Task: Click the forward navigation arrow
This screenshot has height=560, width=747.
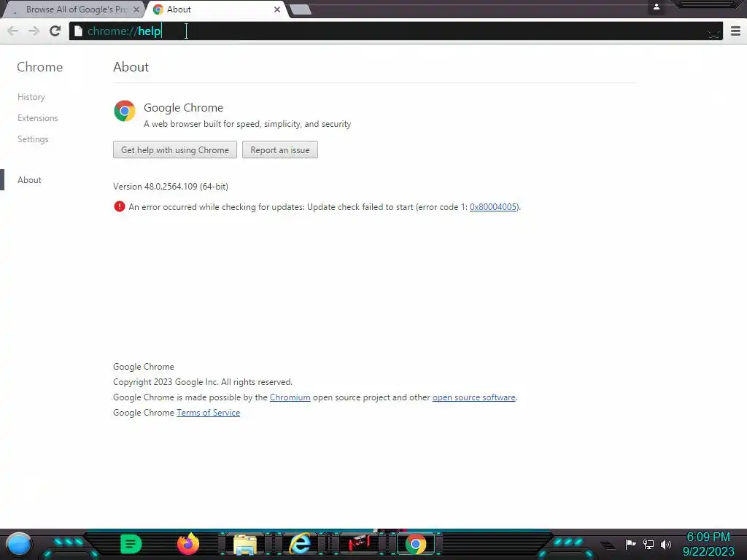Action: click(34, 31)
